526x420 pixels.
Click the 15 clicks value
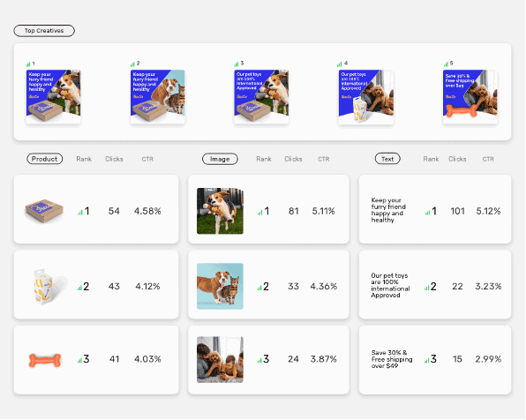click(x=457, y=359)
